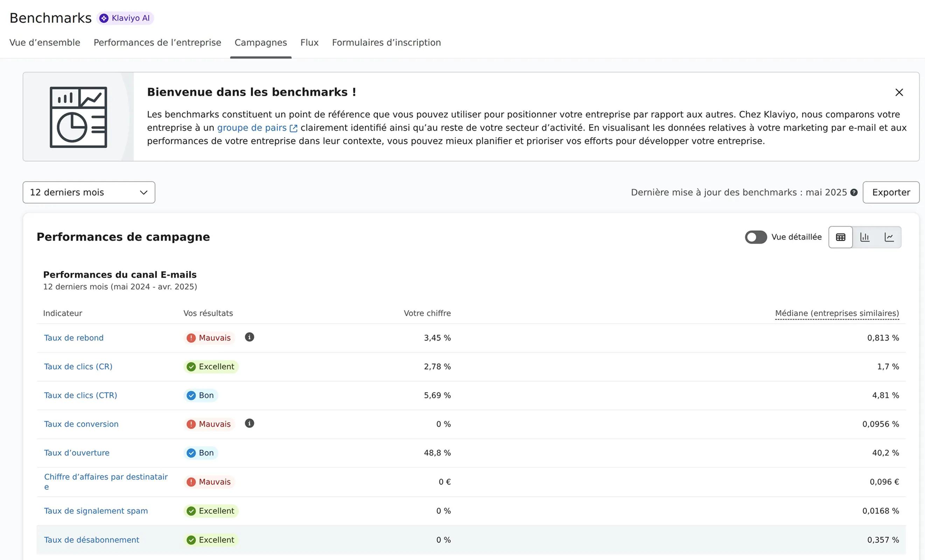This screenshot has height=560, width=925.
Task: Switch to table view icon
Action: click(x=840, y=237)
